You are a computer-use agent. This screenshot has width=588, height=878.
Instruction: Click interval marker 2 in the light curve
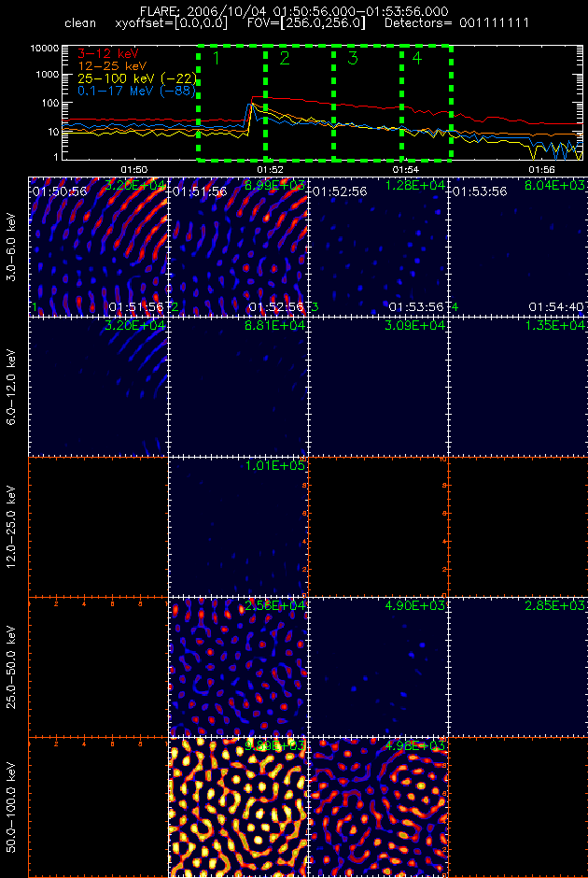[285, 58]
